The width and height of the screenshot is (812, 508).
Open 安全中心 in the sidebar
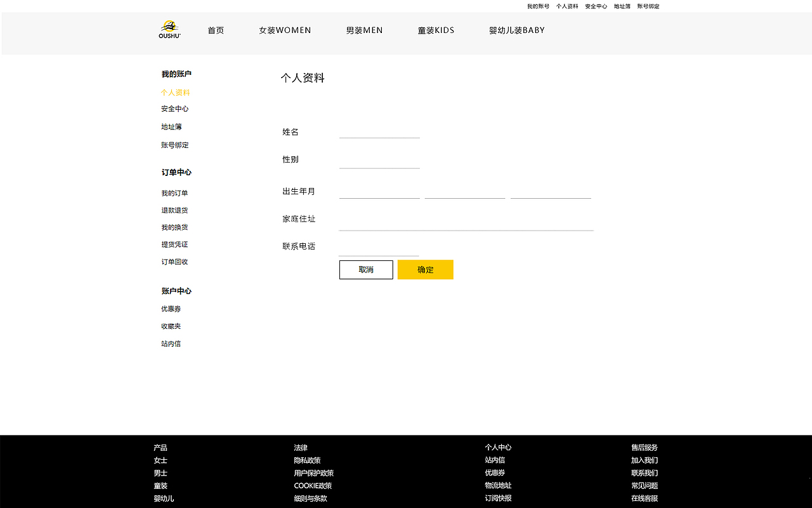(174, 109)
